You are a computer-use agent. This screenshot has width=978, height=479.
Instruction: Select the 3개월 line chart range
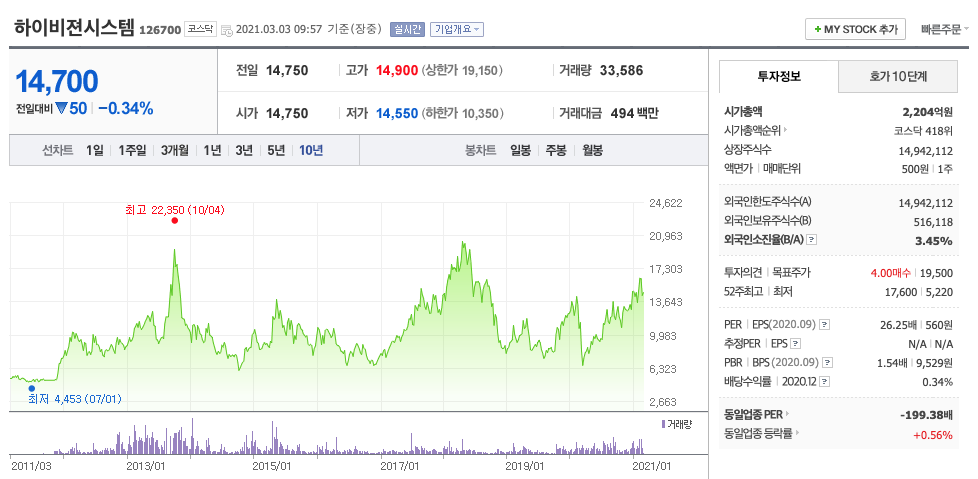175,150
